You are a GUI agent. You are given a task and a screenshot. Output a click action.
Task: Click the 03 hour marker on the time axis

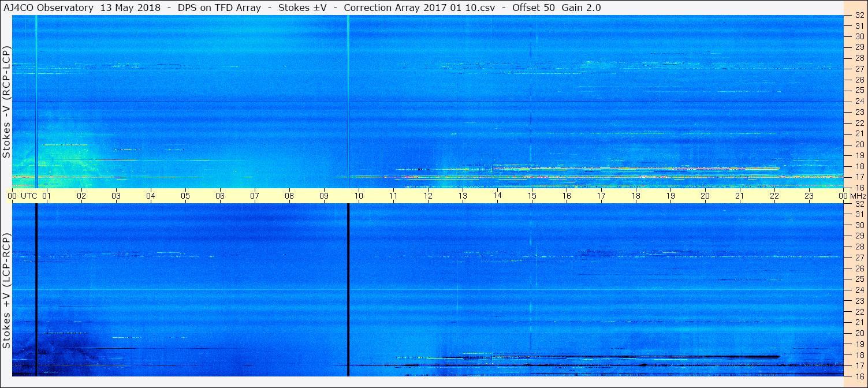coord(116,196)
